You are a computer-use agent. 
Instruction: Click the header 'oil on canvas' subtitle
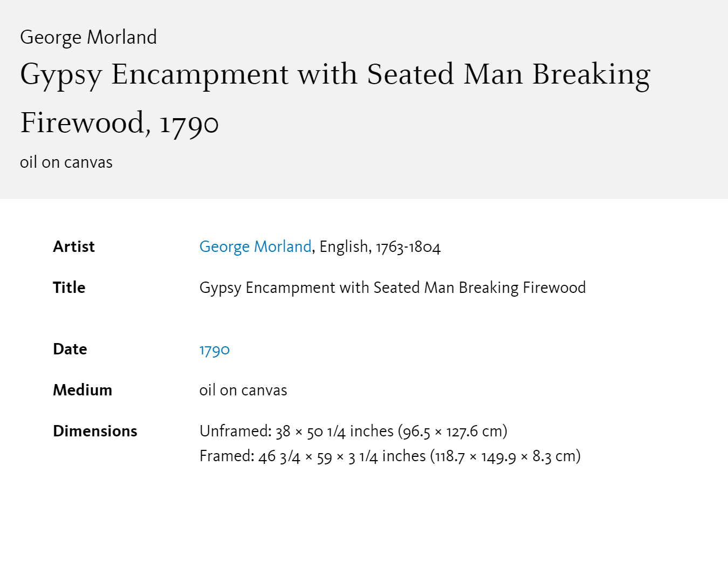point(66,162)
